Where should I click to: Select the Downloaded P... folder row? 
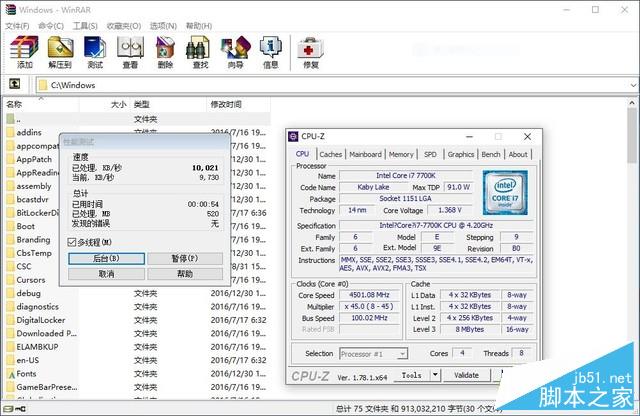pos(137,334)
